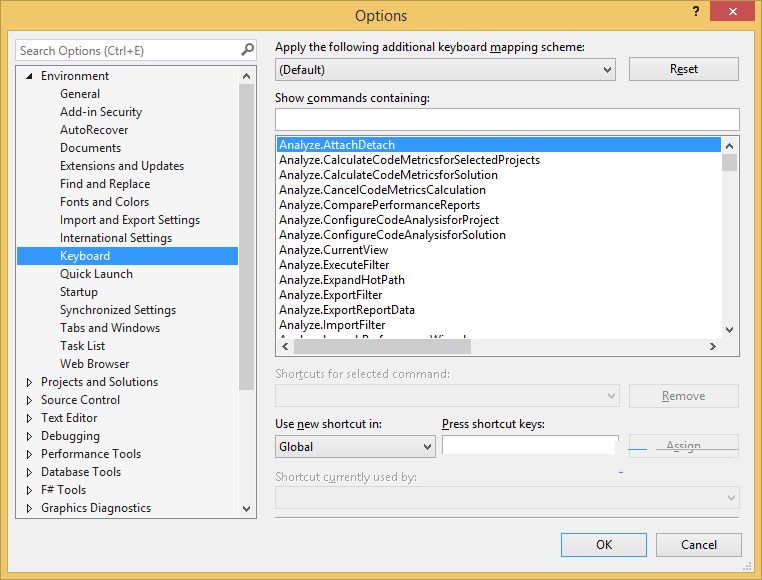This screenshot has width=762, height=580.
Task: Collapse the Environment tree node
Action: pos(29,76)
